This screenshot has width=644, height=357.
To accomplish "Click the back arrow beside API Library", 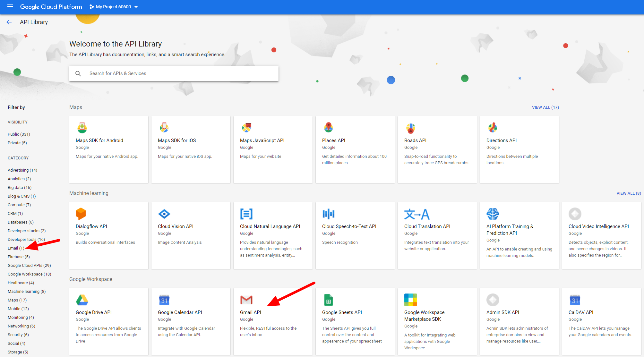I will pyautogui.click(x=9, y=22).
